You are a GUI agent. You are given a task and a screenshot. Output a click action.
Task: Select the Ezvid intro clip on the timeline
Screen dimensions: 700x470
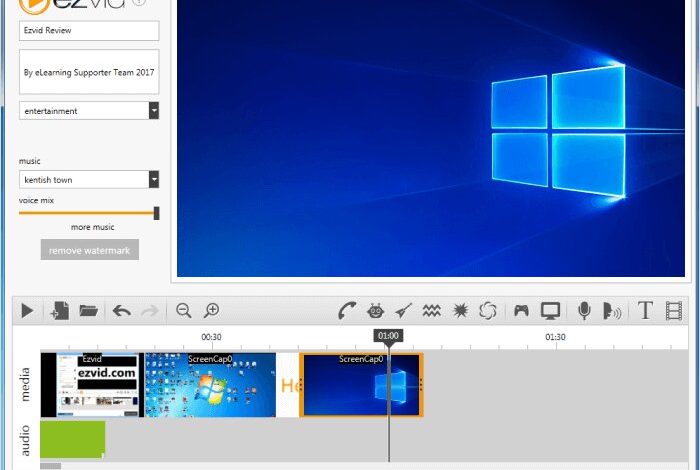(92, 385)
